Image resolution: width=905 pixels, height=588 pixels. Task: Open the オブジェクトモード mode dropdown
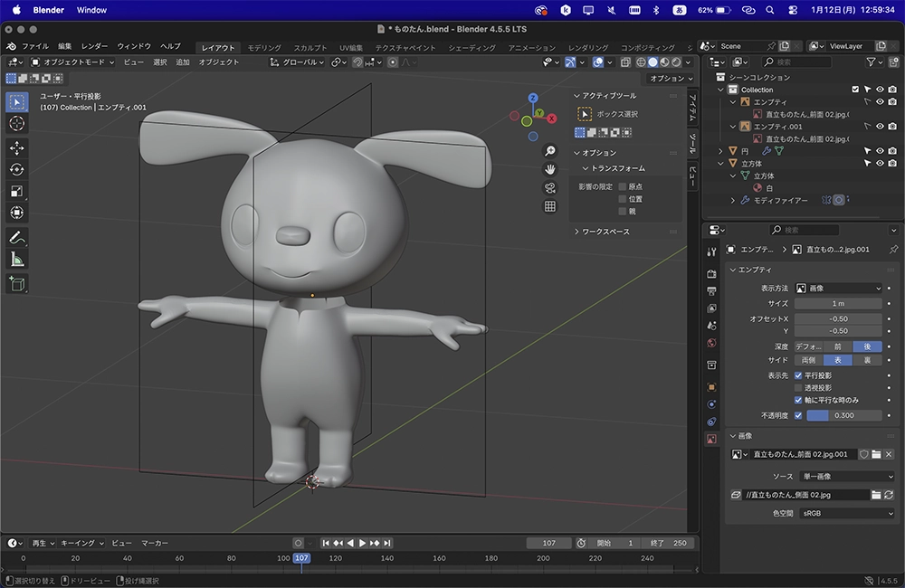click(x=72, y=62)
